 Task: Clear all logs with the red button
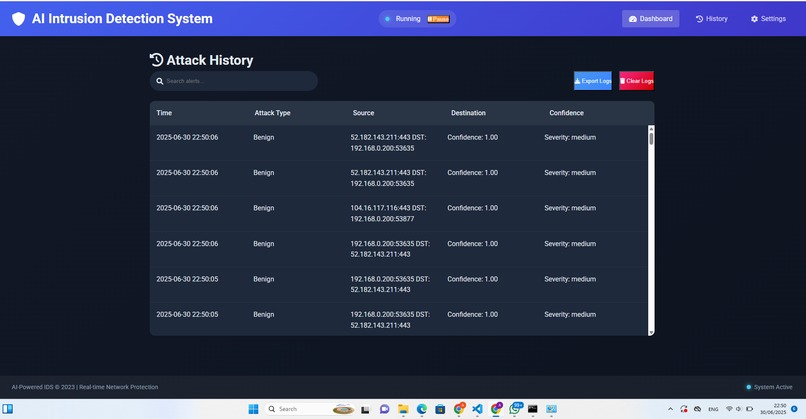point(636,81)
